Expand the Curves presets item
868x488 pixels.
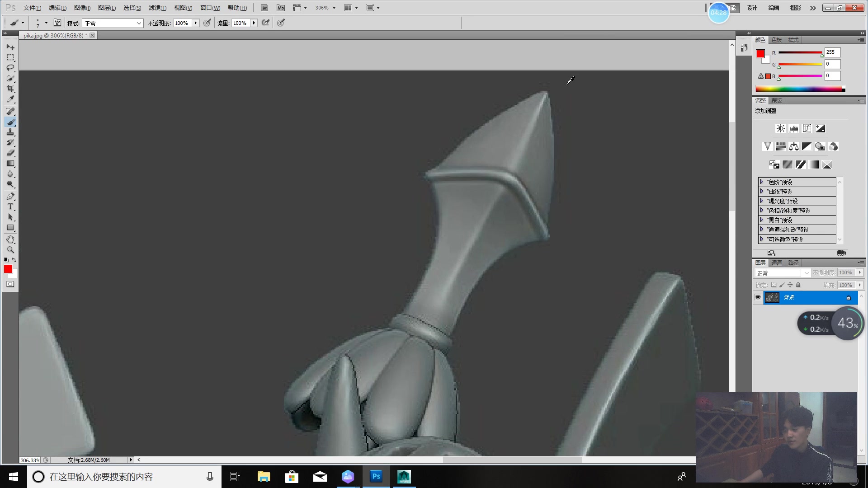click(762, 192)
